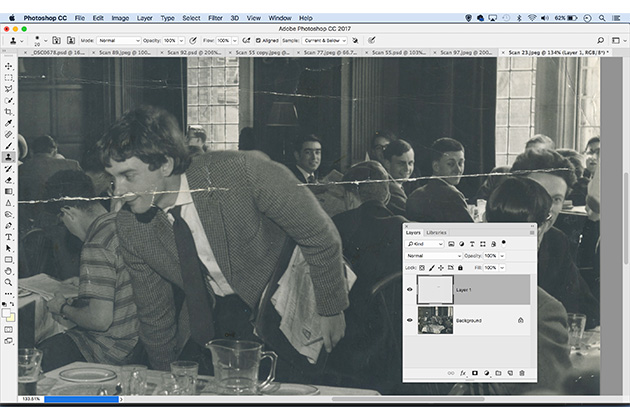This screenshot has width=630, height=420.
Task: Delete layer with trash icon
Action: 522,373
